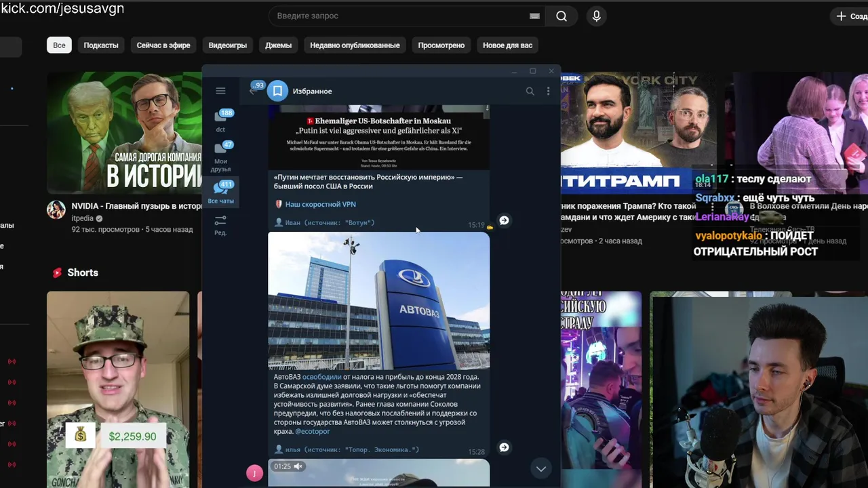The image size is (868, 488).
Task: Open the АНТИТРАМП video thumbnail
Action: [x=638, y=132]
